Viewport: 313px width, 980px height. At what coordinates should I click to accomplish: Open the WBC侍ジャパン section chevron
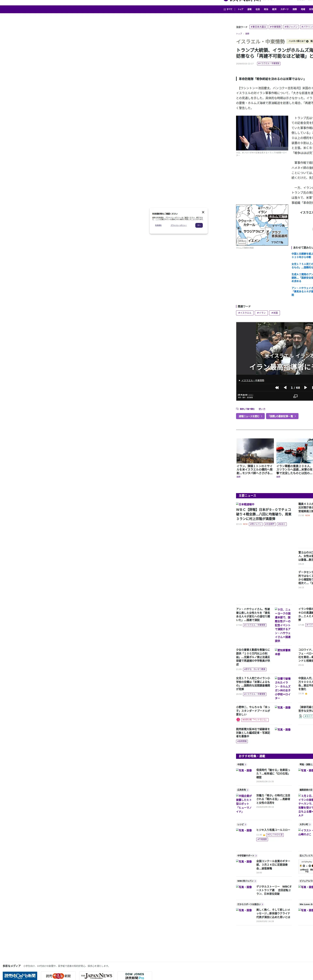[x=255, y=881]
